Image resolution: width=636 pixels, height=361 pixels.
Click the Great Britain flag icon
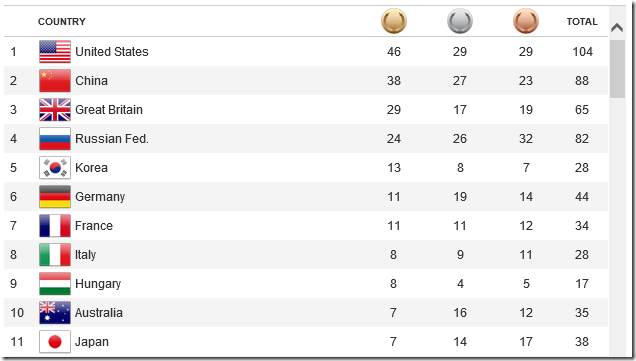[x=55, y=110]
